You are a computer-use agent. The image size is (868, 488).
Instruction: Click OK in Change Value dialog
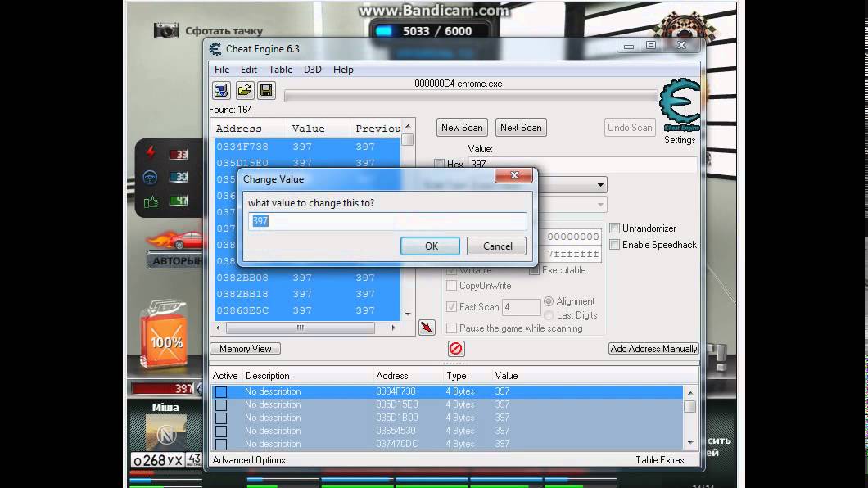click(430, 246)
